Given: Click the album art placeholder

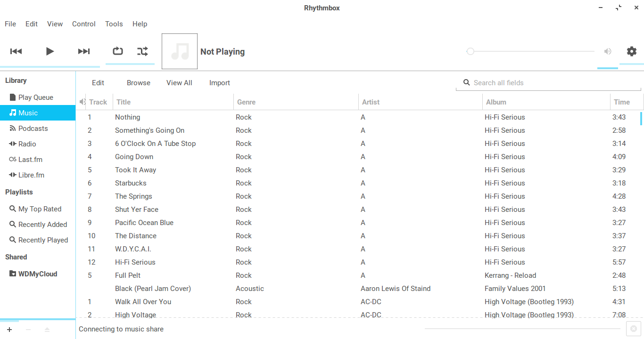Looking at the screenshot, I should [x=180, y=51].
